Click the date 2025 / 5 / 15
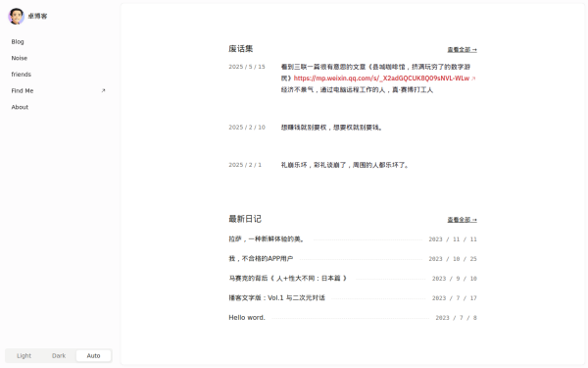588x368 pixels. click(247, 67)
